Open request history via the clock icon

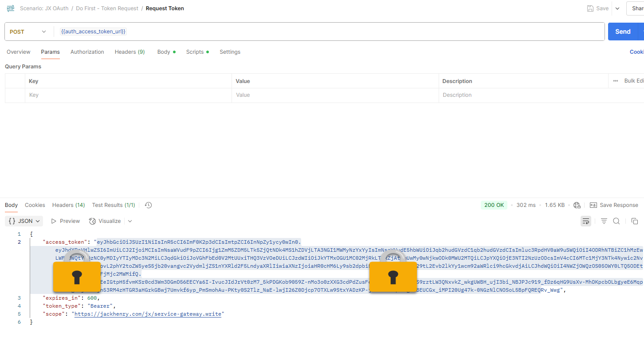pos(148,205)
